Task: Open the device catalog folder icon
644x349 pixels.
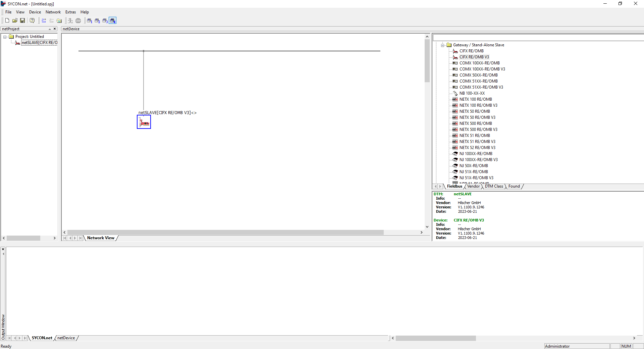Action: (59, 20)
